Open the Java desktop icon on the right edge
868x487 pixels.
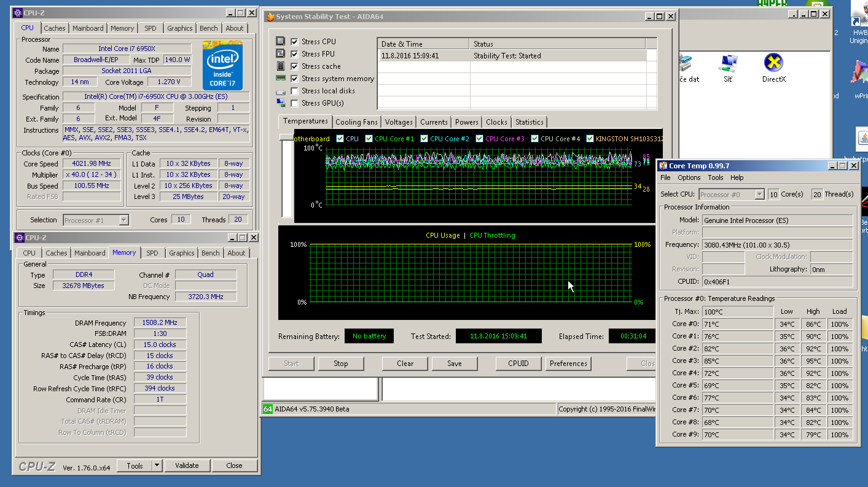pyautogui.click(x=862, y=140)
